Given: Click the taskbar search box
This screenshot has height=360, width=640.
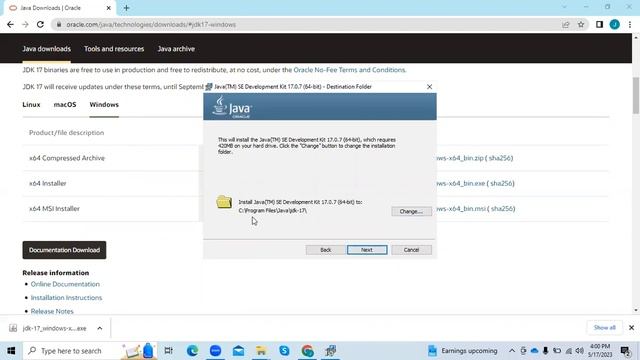Looking at the screenshot, I should click(x=90, y=351).
